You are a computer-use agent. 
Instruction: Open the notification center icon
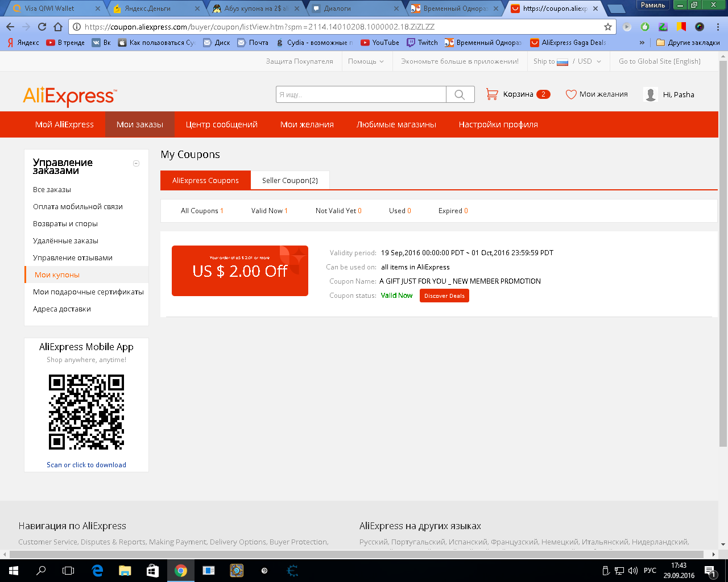[710, 571]
